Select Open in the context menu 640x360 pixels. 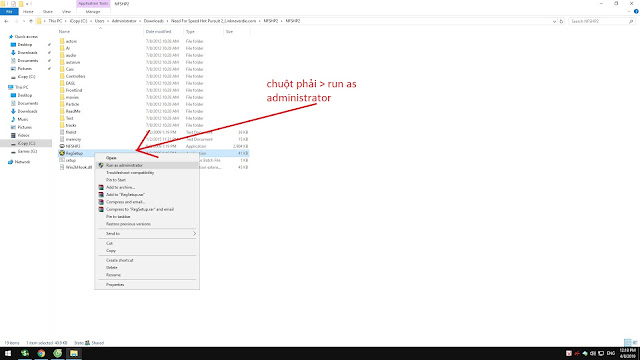147,158
